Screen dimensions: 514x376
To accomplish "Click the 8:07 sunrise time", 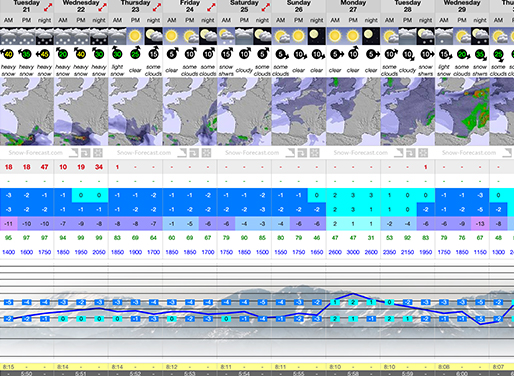I will point(498,367).
